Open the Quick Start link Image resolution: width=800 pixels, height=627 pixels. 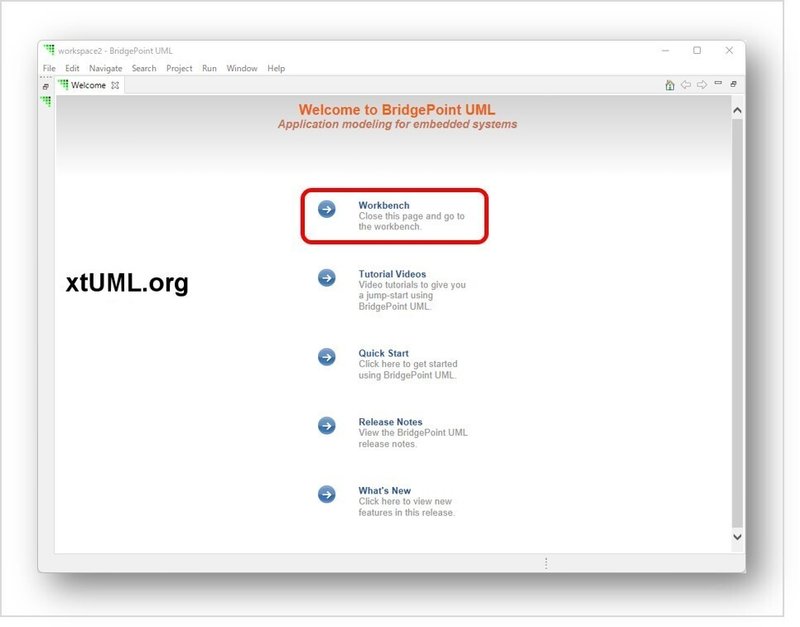(x=383, y=353)
